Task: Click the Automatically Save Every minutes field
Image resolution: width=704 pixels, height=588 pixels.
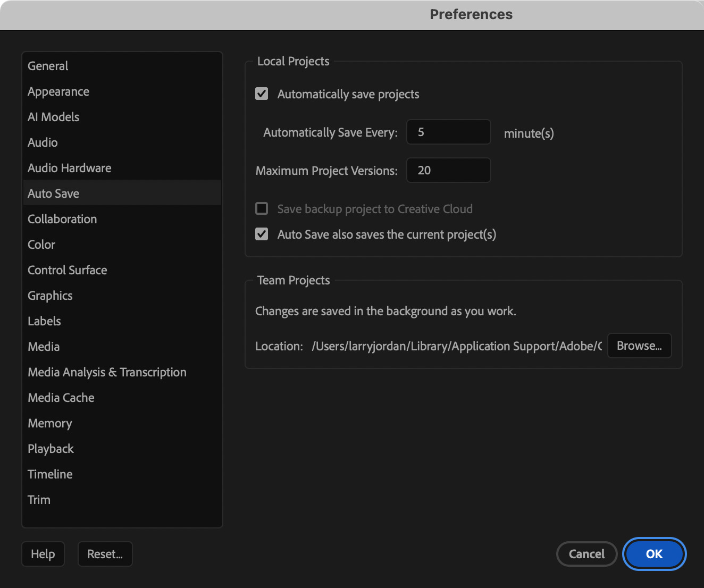Action: (448, 132)
